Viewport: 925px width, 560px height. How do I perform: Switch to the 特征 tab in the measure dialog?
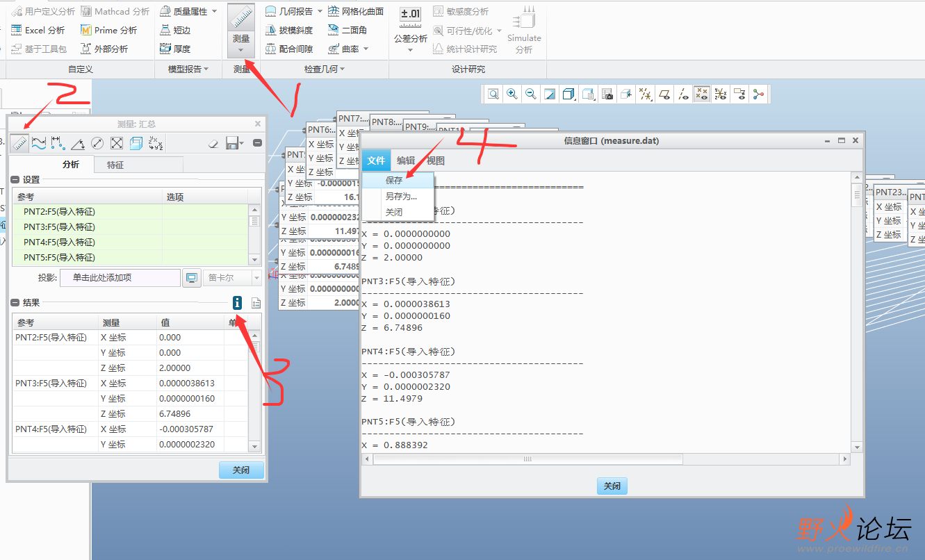tap(138, 165)
